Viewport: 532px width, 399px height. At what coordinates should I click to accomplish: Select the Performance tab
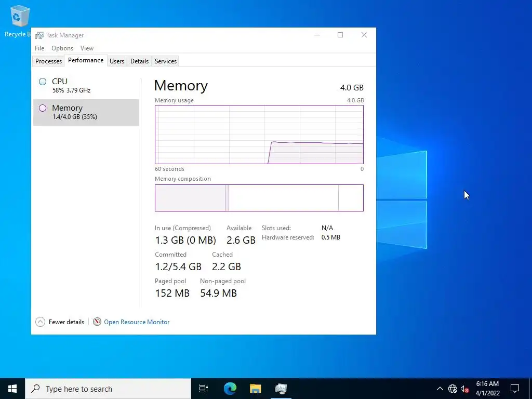tap(86, 60)
